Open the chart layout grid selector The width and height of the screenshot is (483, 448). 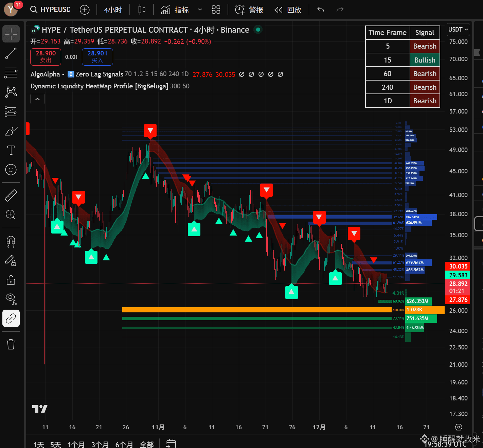pyautogui.click(x=216, y=10)
